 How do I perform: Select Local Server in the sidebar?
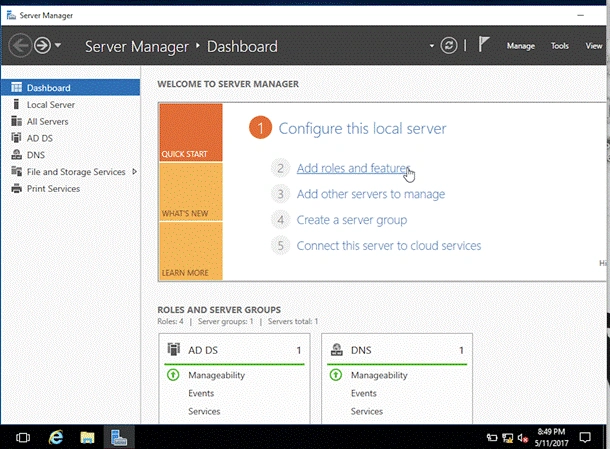(x=70, y=105)
